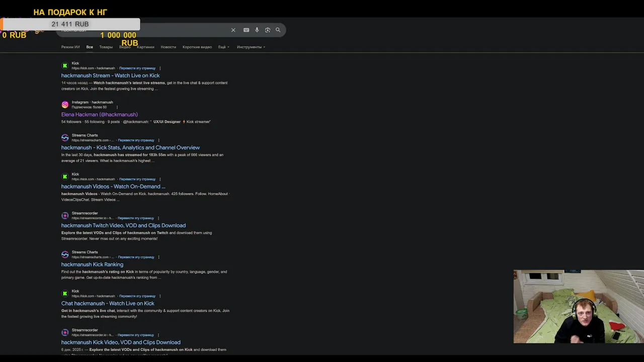Click '14 часов назад' in first result snippet

click(x=74, y=83)
